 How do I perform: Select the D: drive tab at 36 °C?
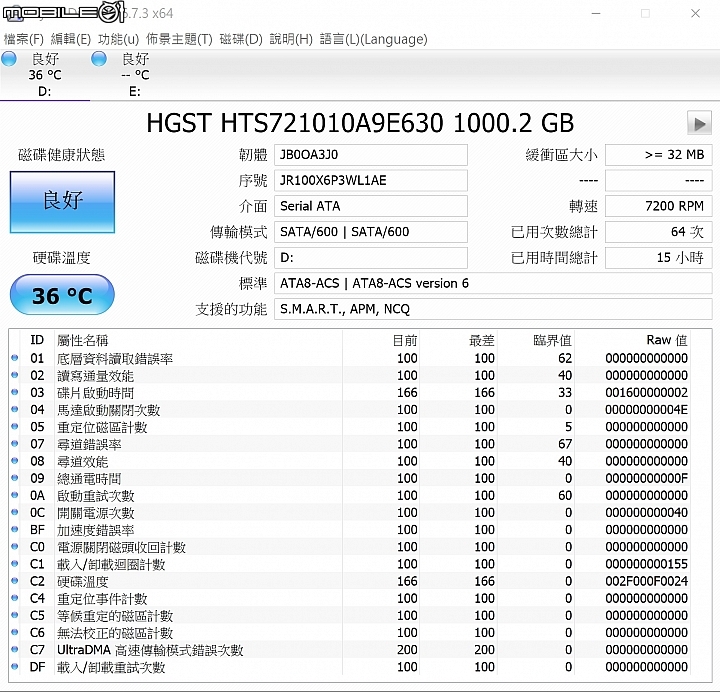pos(45,74)
